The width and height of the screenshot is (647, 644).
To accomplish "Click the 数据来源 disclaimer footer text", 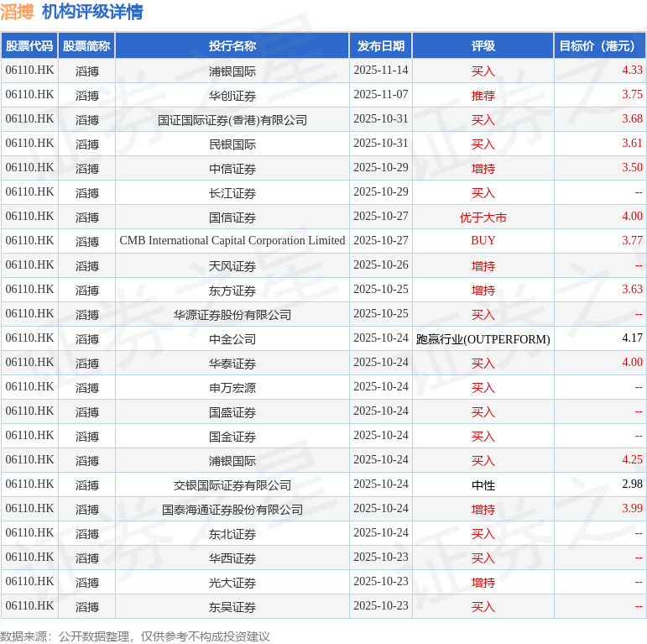I will [135, 636].
